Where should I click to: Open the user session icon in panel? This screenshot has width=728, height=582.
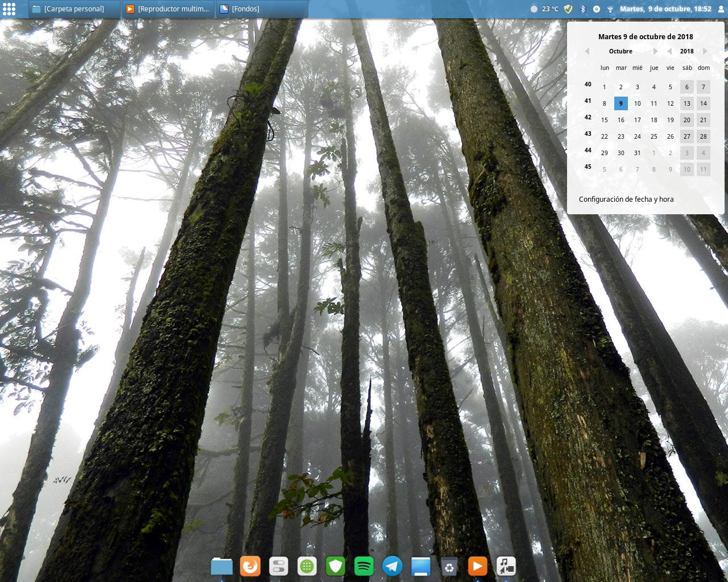pos(721,9)
